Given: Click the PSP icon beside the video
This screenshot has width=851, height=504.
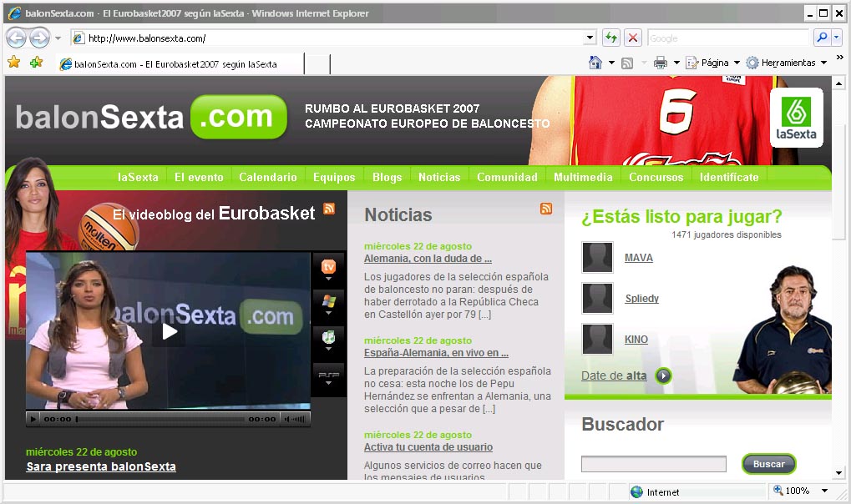Looking at the screenshot, I should 328,375.
